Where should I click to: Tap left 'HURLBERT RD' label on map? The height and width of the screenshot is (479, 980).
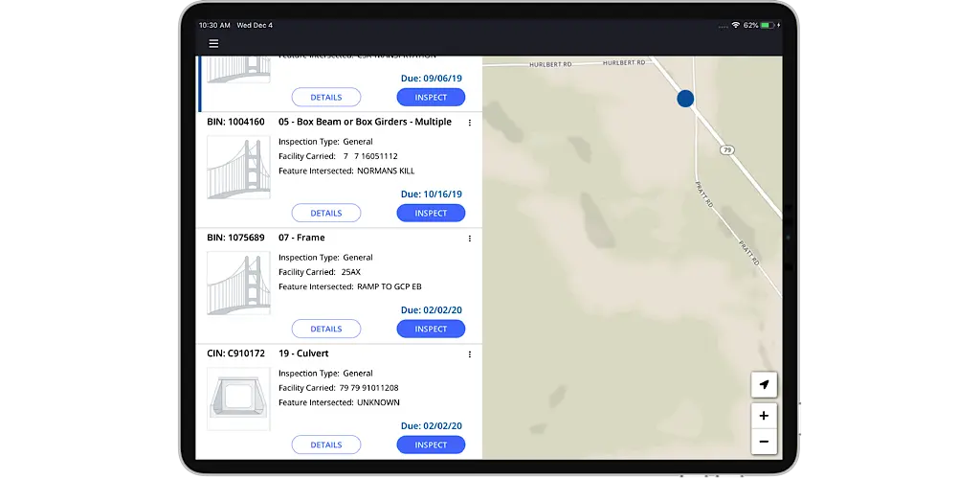pyautogui.click(x=550, y=64)
